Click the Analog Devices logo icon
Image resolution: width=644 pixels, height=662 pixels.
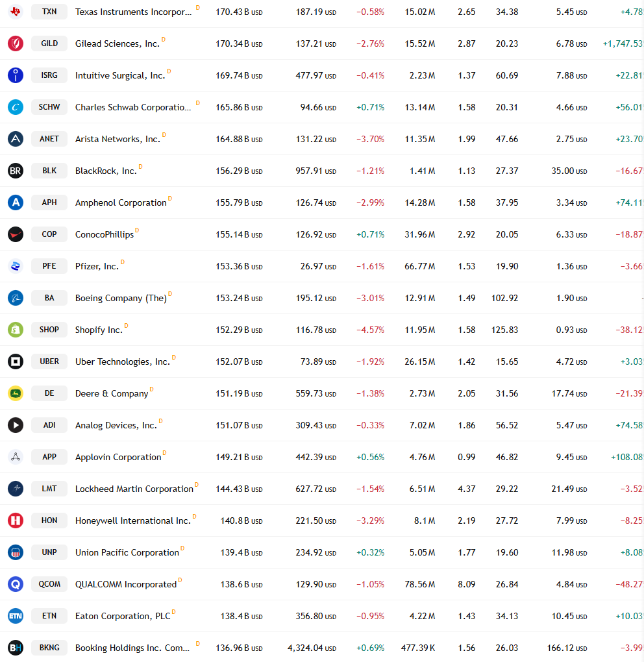tap(16, 424)
